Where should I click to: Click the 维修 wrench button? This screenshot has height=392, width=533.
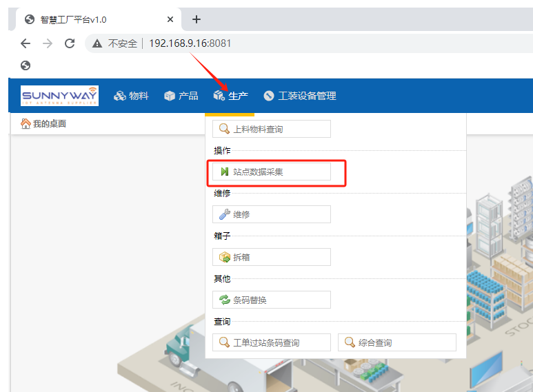pyautogui.click(x=271, y=214)
